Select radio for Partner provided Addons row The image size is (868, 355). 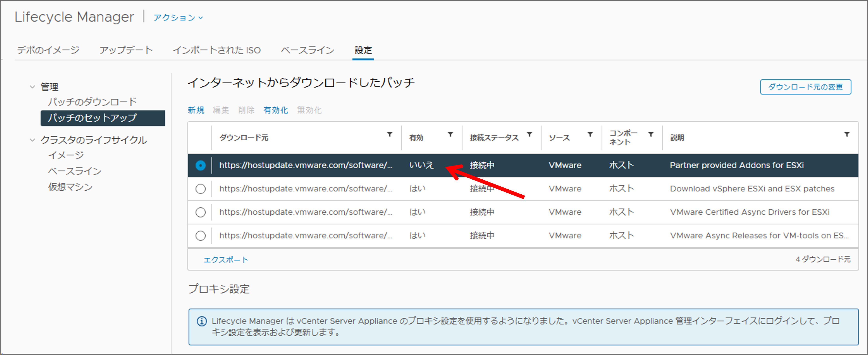click(x=200, y=165)
